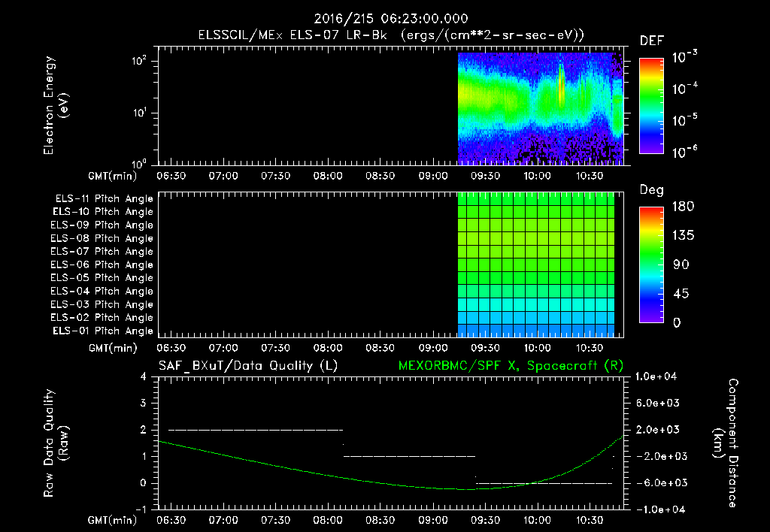
Task: Click the data quality line at level 1
Action: click(409, 456)
